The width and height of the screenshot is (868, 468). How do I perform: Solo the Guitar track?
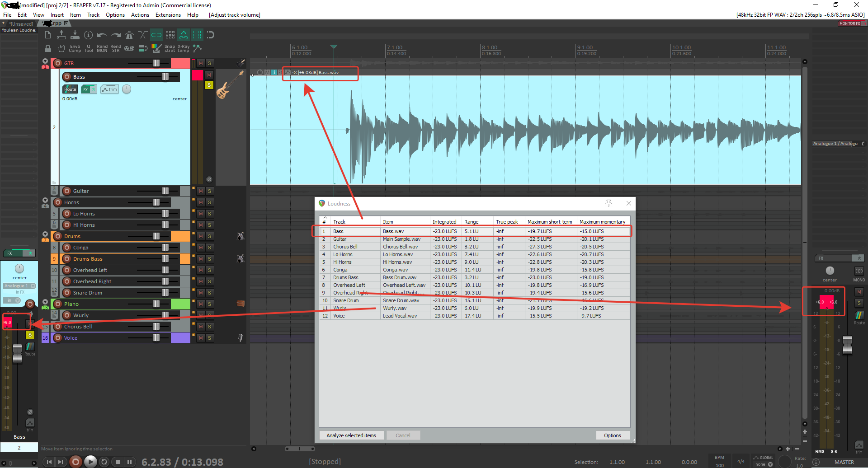click(209, 191)
